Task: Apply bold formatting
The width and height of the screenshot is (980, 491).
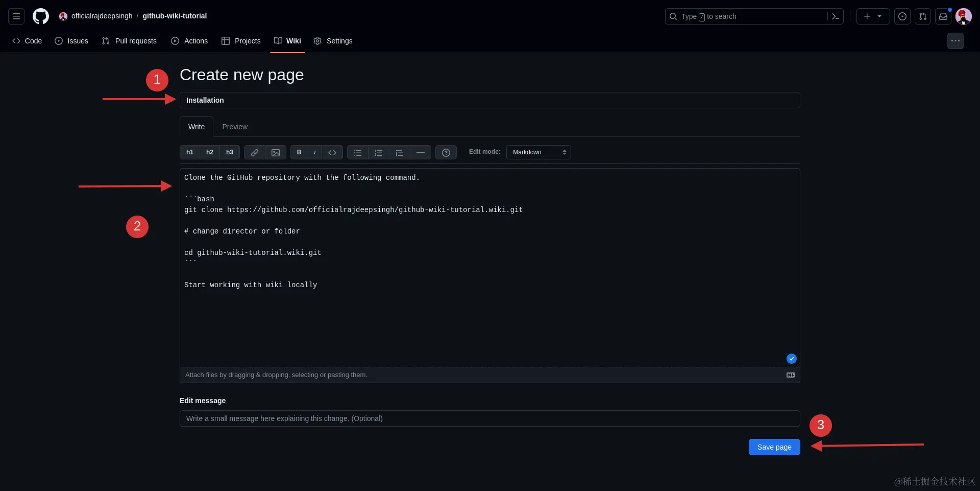Action: pyautogui.click(x=299, y=152)
